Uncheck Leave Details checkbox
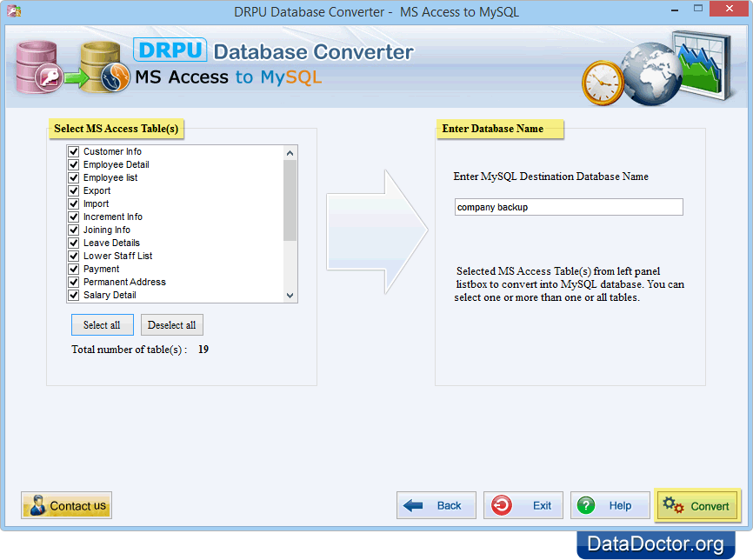 (74, 243)
